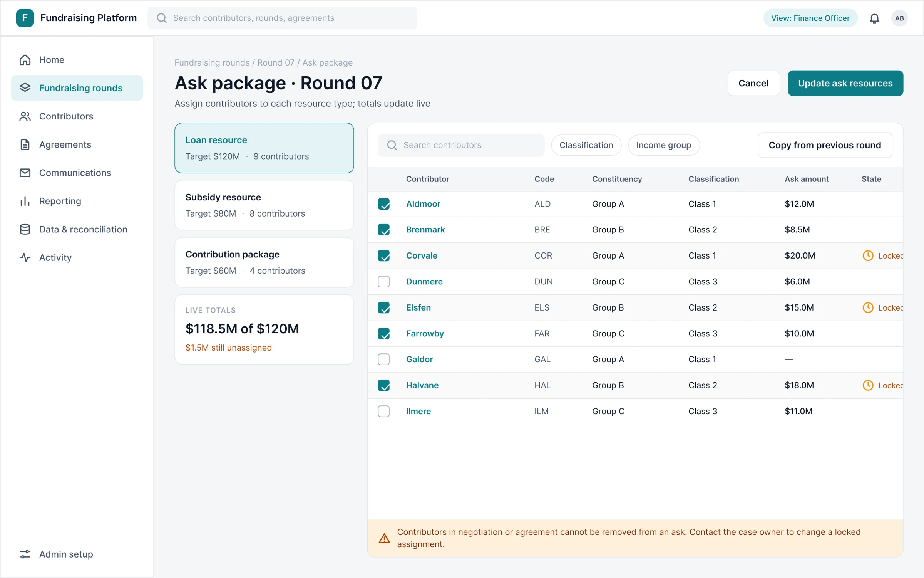Click the Data & reconciliation database icon
Viewport: 924px width, 578px height.
coord(25,229)
